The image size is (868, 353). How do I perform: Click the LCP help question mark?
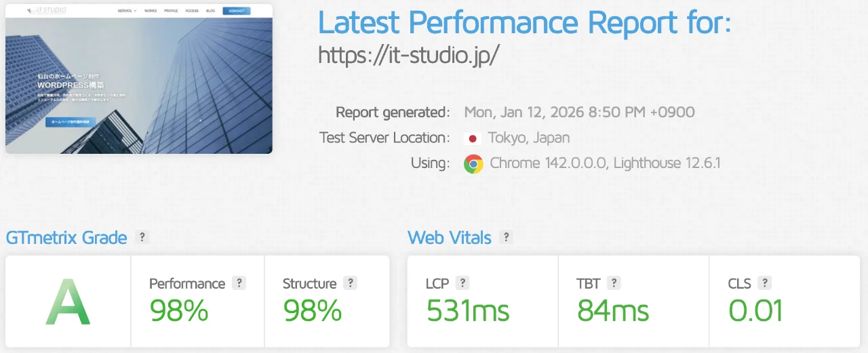tap(462, 283)
